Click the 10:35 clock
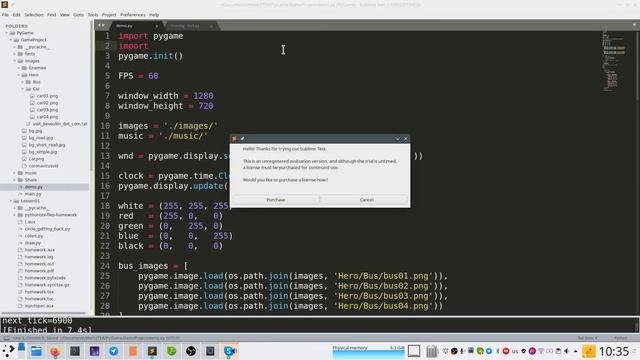The width and height of the screenshot is (640, 360). tap(614, 351)
